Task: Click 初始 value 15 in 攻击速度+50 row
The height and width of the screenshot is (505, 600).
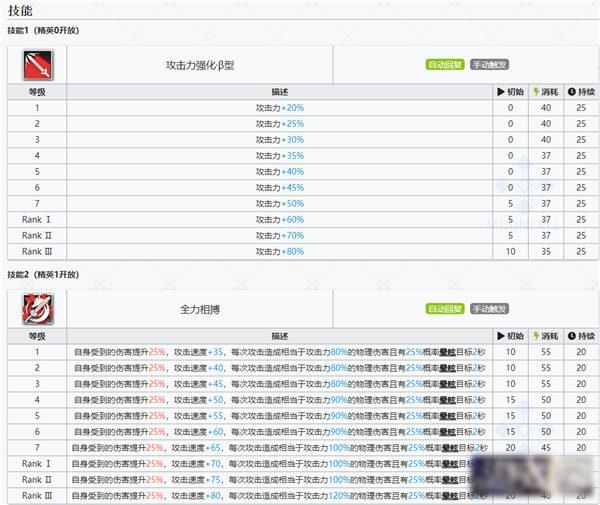Action: point(510,400)
